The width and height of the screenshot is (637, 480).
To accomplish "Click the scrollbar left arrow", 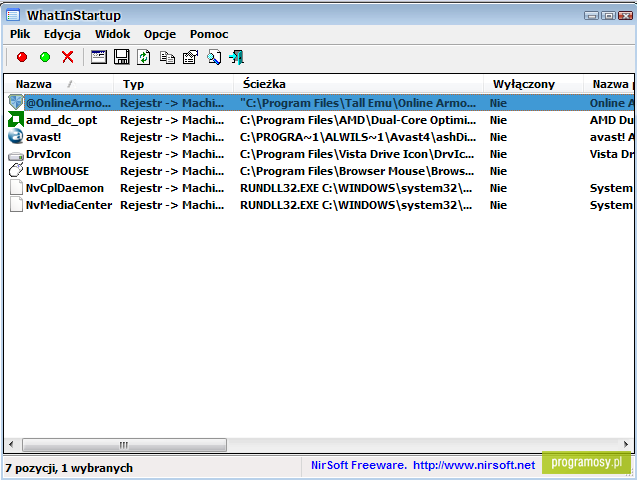I will 11,445.
